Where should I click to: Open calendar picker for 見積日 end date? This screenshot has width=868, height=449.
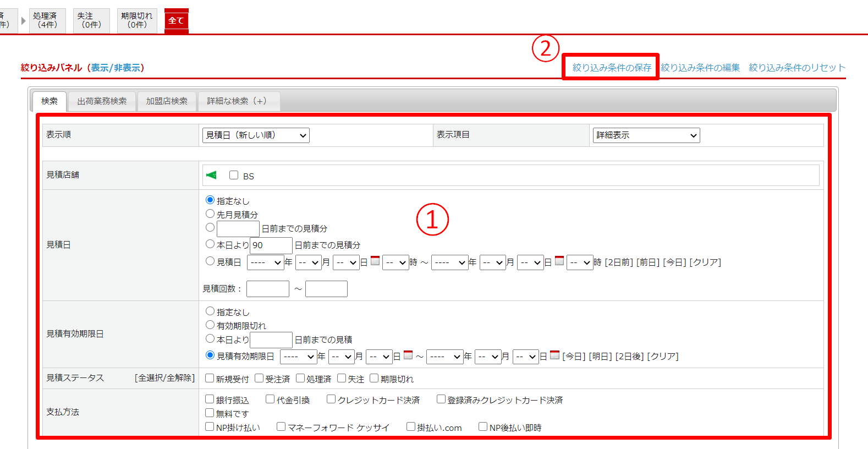(x=559, y=261)
